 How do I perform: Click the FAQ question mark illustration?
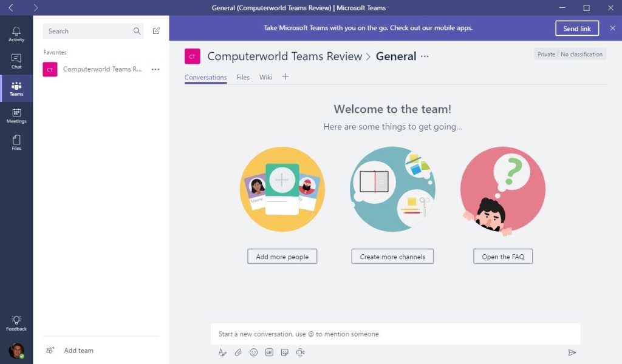click(502, 191)
